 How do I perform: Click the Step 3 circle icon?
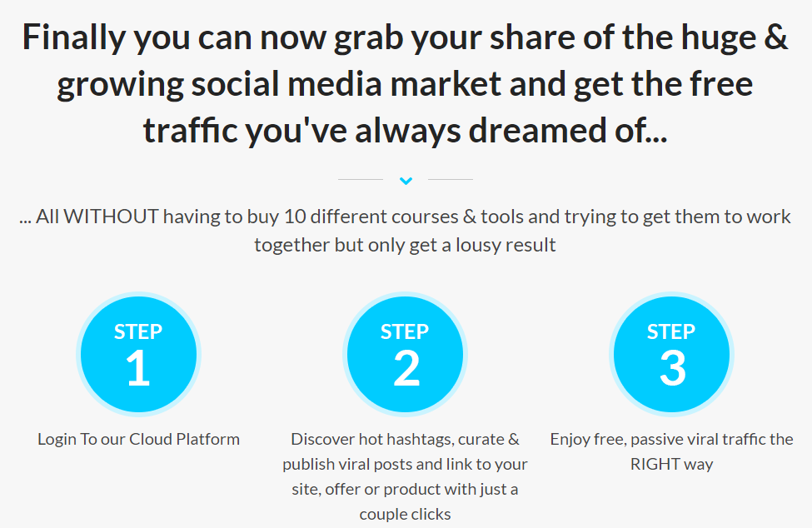pyautogui.click(x=671, y=355)
